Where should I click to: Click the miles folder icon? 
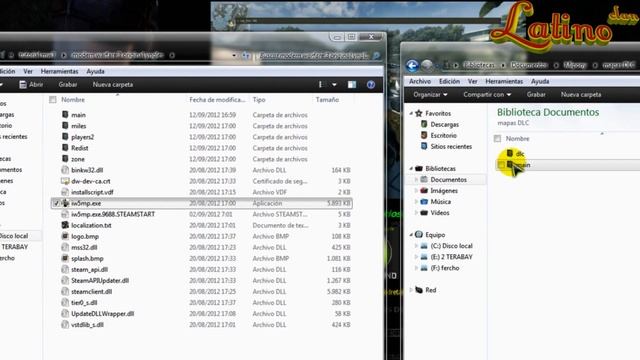65,126
